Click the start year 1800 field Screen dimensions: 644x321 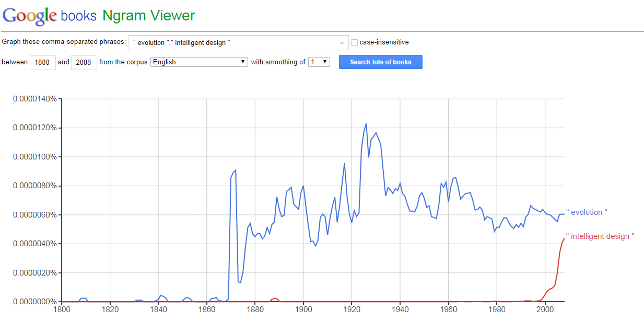[42, 62]
